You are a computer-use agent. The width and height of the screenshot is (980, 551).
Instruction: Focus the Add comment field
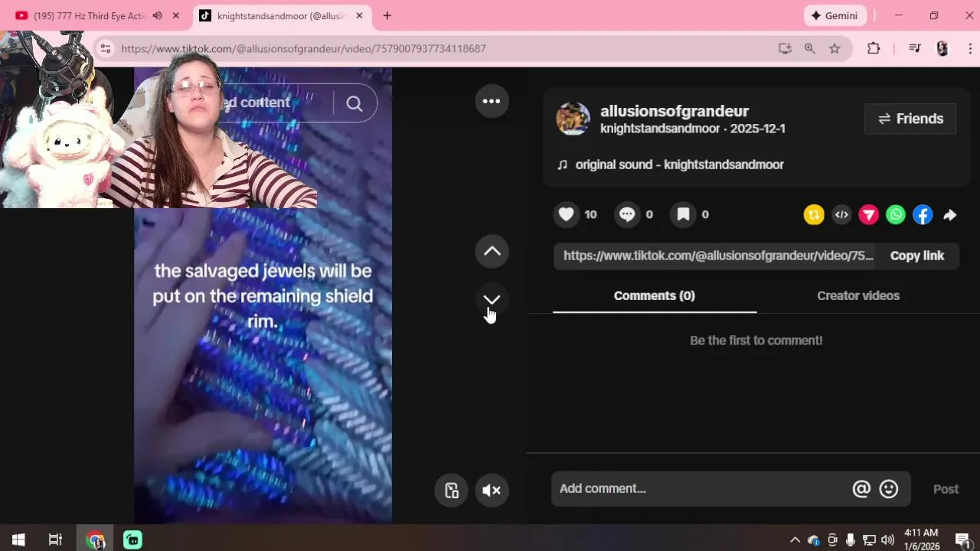tap(701, 488)
